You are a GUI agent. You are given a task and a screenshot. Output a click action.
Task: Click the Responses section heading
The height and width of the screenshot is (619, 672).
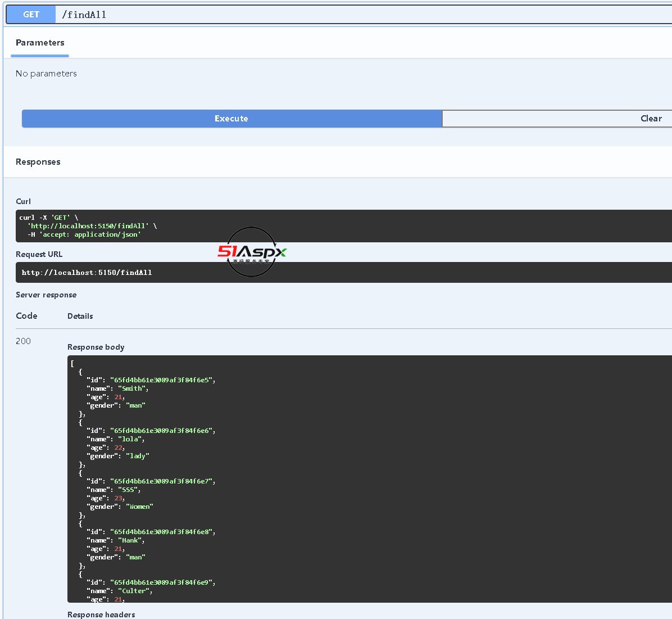coord(38,162)
